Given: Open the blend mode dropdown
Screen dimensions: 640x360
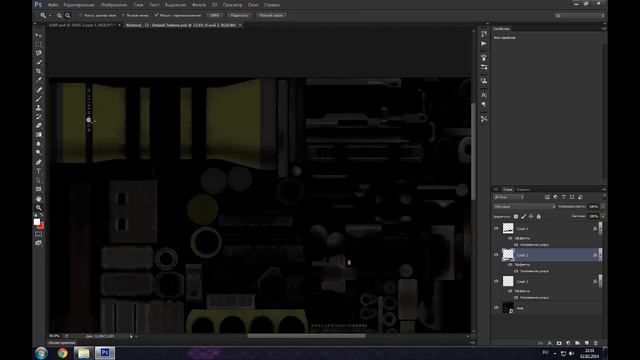Looking at the screenshot, I should pyautogui.click(x=524, y=207).
